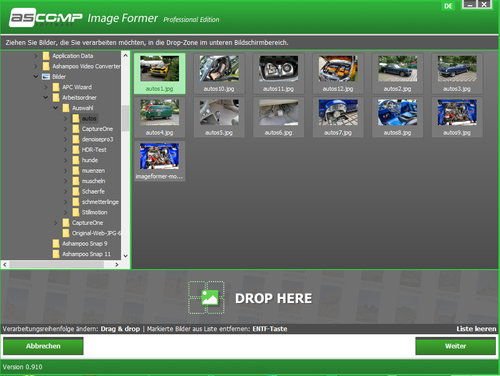Select the autos3.jpg thumbnail

pyautogui.click(x=457, y=74)
